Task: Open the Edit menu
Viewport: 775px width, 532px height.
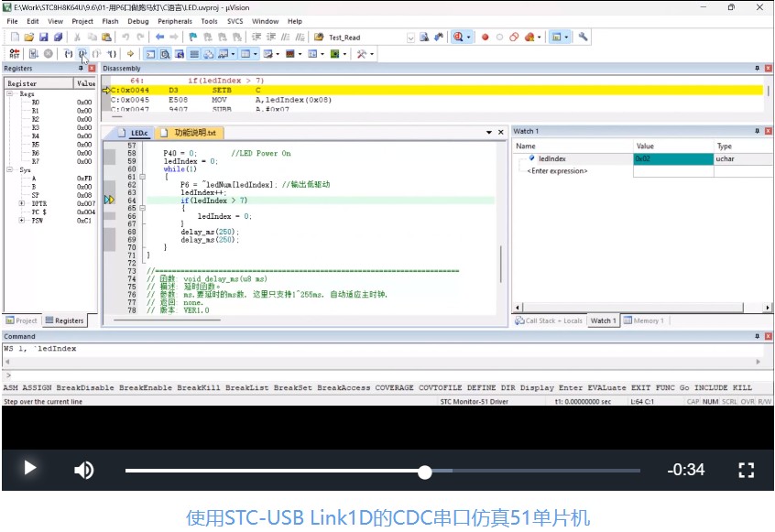Action: pos(33,21)
